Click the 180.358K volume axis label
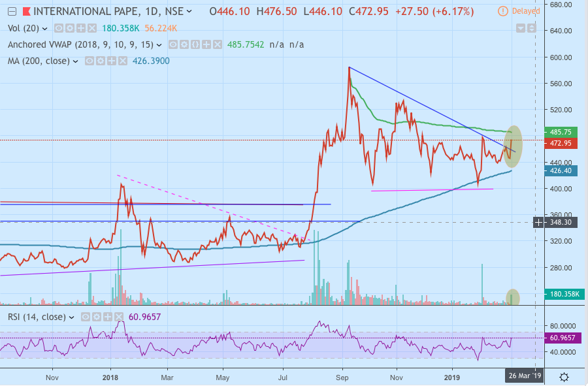This screenshot has height=386, width=588. 564,294
